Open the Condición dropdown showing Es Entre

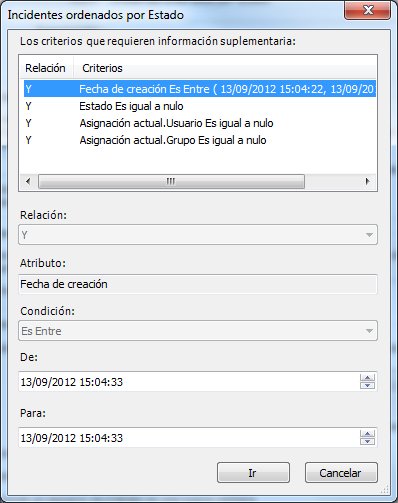198,331
